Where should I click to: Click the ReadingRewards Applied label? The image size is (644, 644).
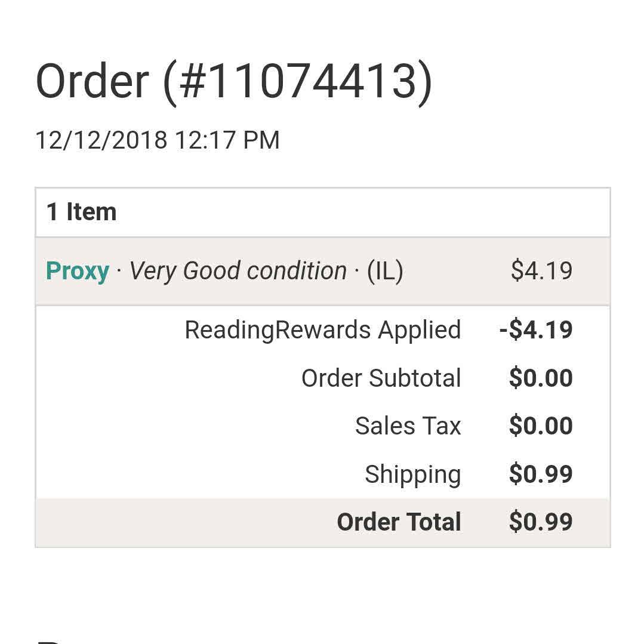(322, 330)
